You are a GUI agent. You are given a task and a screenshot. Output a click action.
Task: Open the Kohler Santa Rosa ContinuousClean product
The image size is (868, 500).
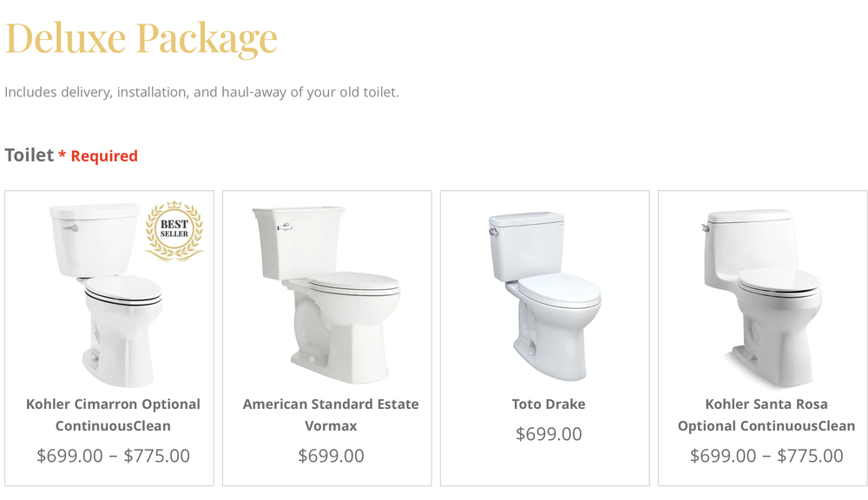coord(766,414)
